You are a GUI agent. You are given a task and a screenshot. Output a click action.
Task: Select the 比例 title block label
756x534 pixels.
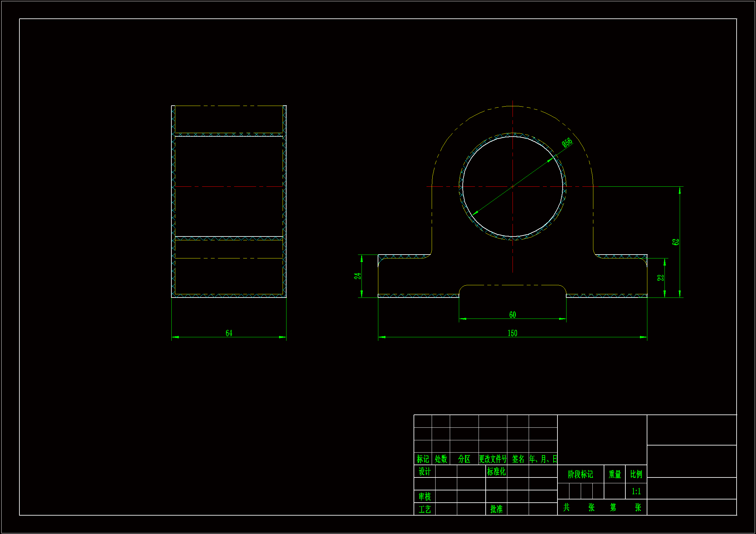coord(636,474)
